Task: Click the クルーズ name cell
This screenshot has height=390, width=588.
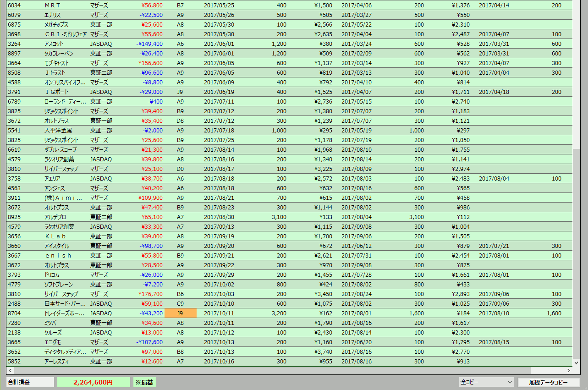Action: (53, 332)
